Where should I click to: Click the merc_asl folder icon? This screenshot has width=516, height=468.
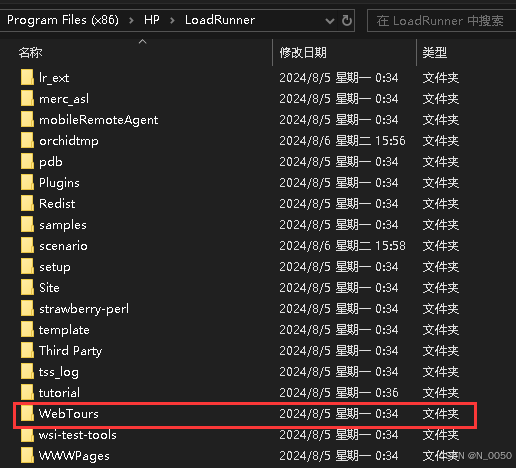27,98
